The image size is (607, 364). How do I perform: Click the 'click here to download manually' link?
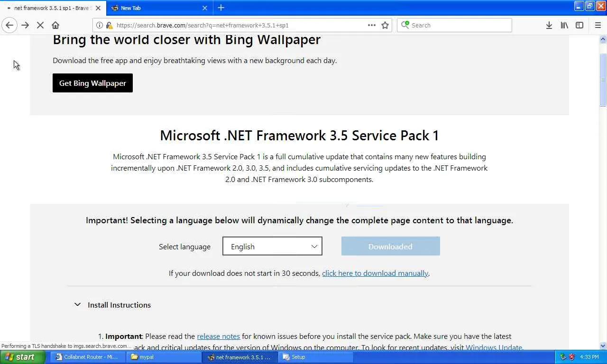[375, 273]
